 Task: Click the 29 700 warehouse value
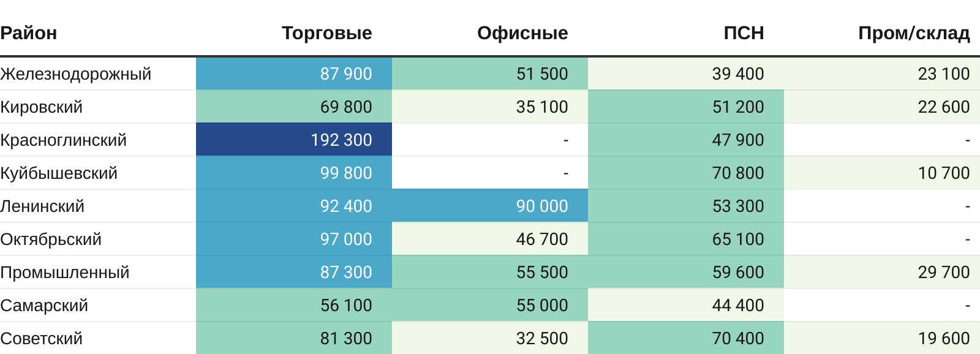[x=882, y=272]
